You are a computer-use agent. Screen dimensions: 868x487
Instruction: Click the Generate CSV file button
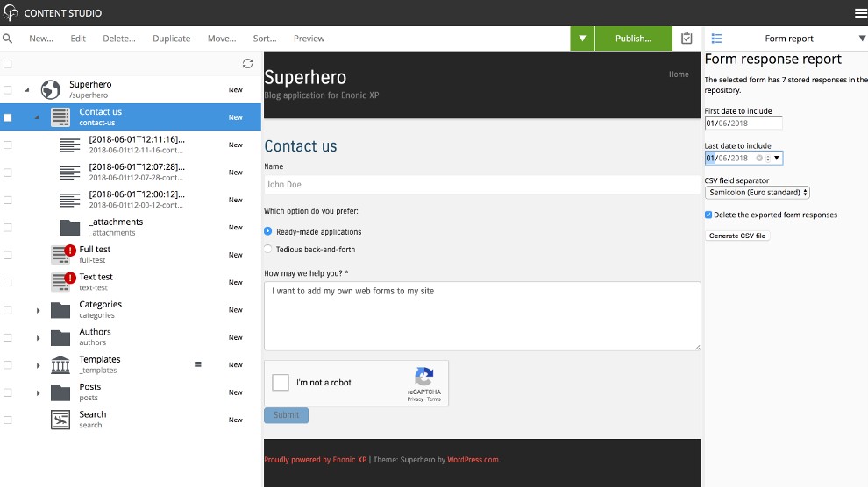pos(737,236)
